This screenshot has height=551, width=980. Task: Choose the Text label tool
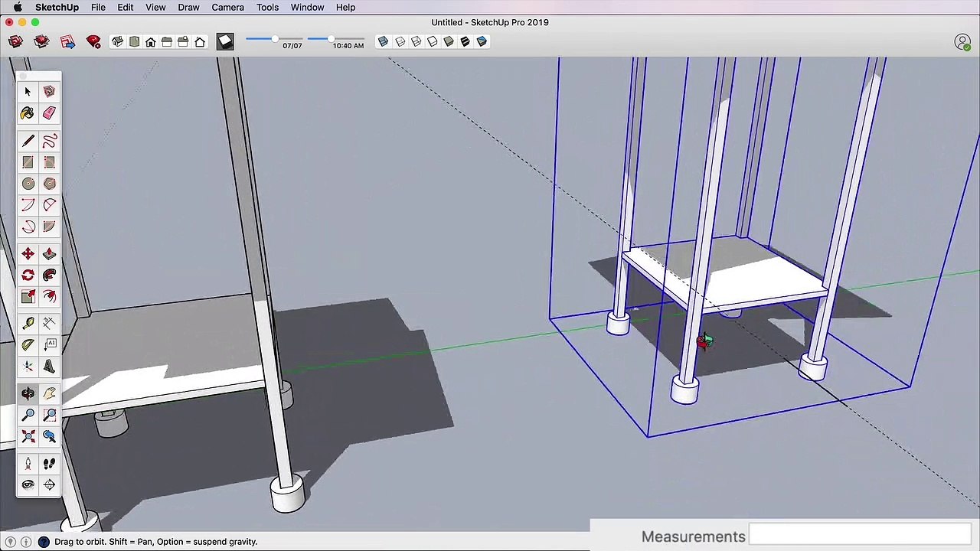pos(49,345)
